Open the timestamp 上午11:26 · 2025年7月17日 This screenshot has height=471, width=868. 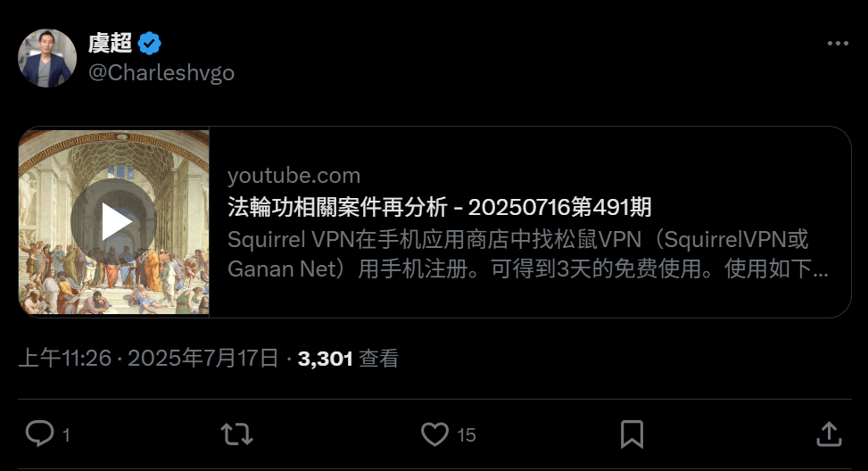(148, 358)
